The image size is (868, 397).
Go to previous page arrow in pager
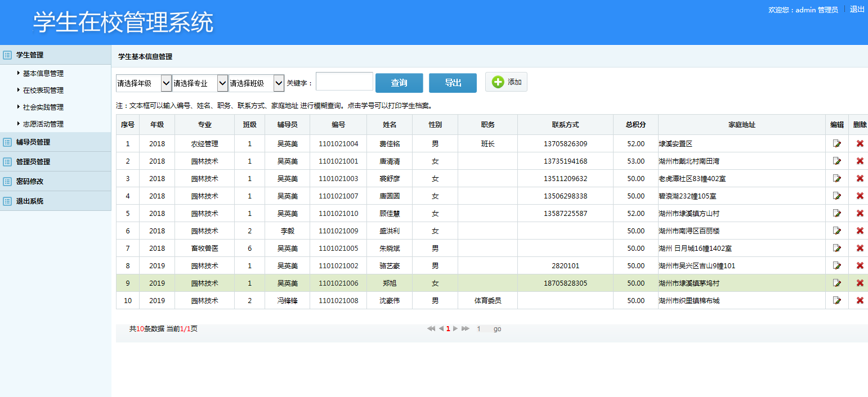441,329
